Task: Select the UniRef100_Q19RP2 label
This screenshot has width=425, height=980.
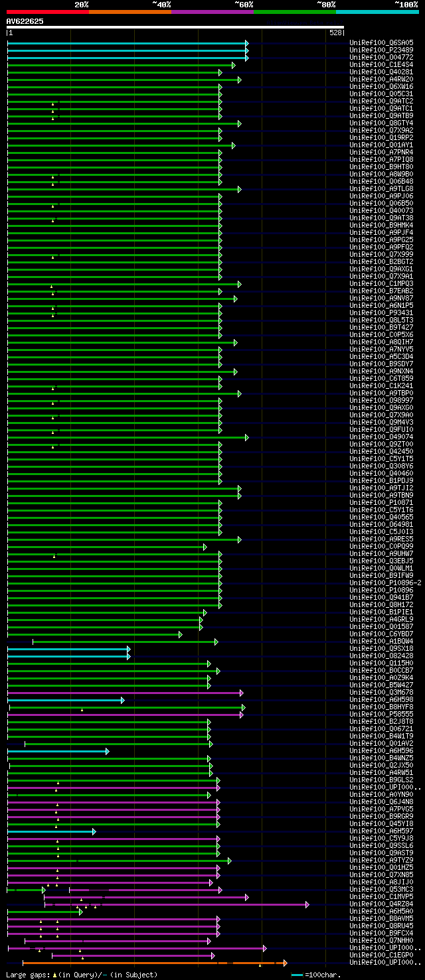Action: (381, 138)
